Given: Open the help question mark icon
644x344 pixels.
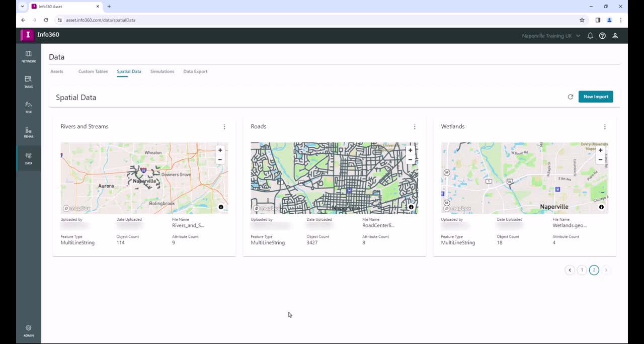Looking at the screenshot, I should click(602, 36).
